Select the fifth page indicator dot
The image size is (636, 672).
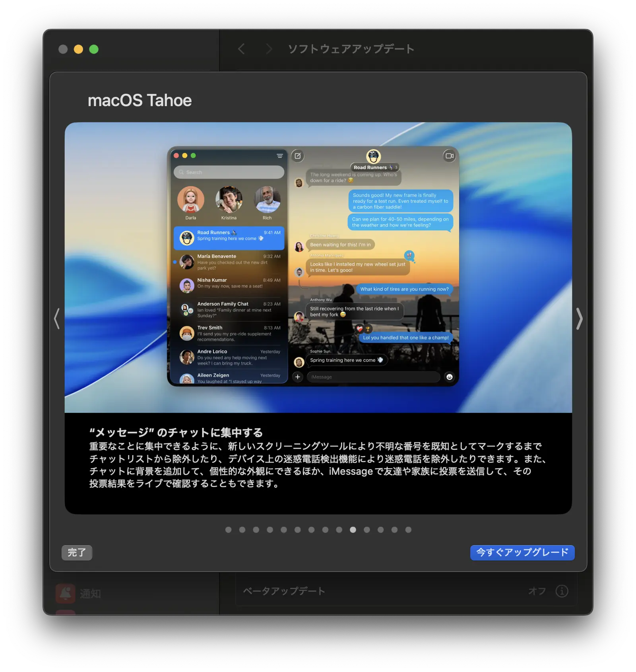tap(284, 530)
